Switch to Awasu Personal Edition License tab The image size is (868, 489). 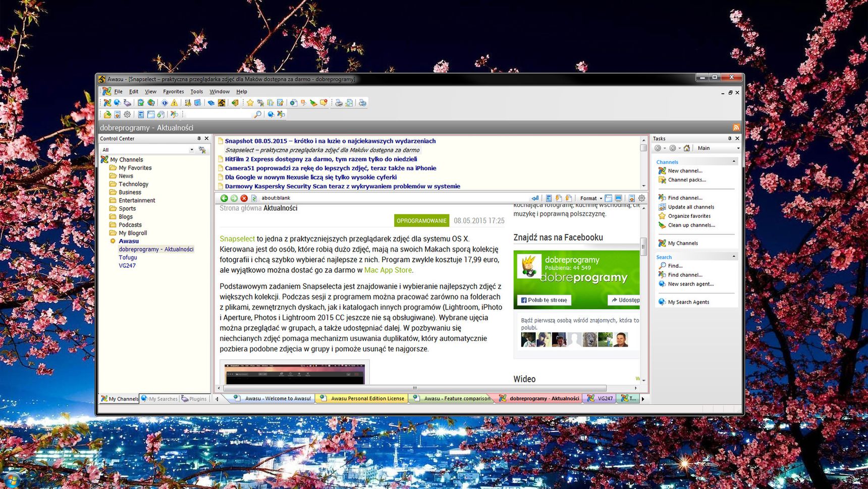pyautogui.click(x=362, y=399)
